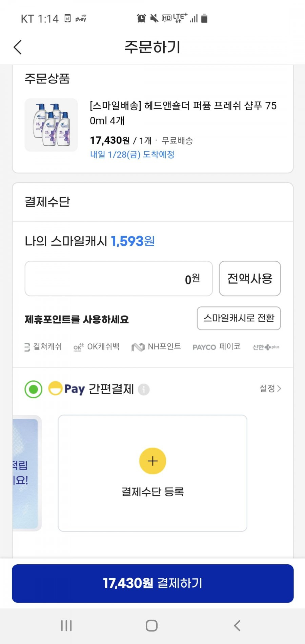This screenshot has width=305, height=644.
Task: Tap the 내일 1/28(금) 도착예정 delivery link
Action: point(132,155)
